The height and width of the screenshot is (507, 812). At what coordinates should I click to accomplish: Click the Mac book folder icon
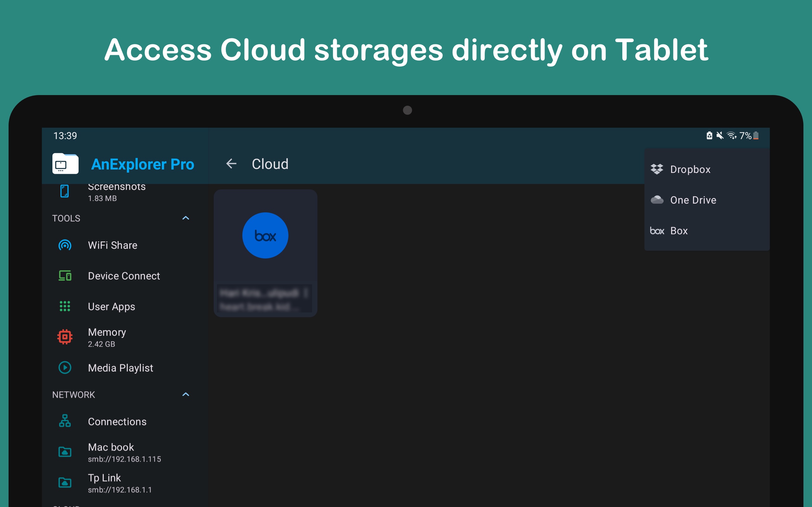coord(65,452)
